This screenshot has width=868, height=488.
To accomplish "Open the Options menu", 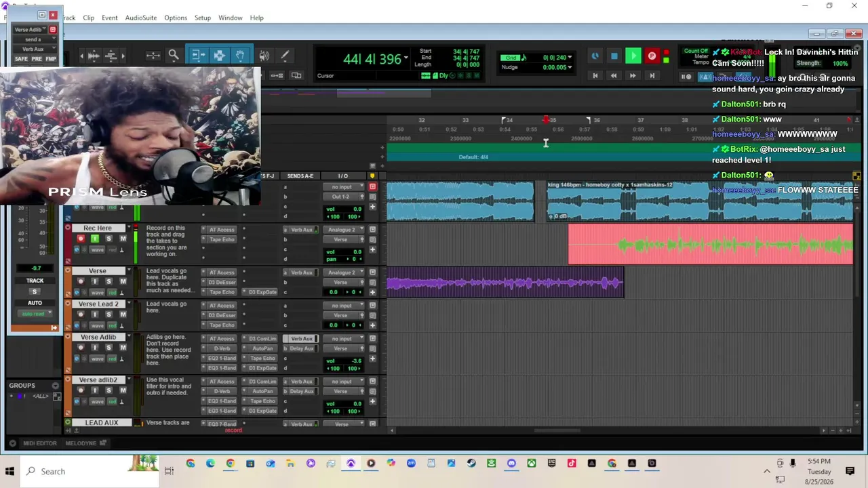I will [x=176, y=18].
